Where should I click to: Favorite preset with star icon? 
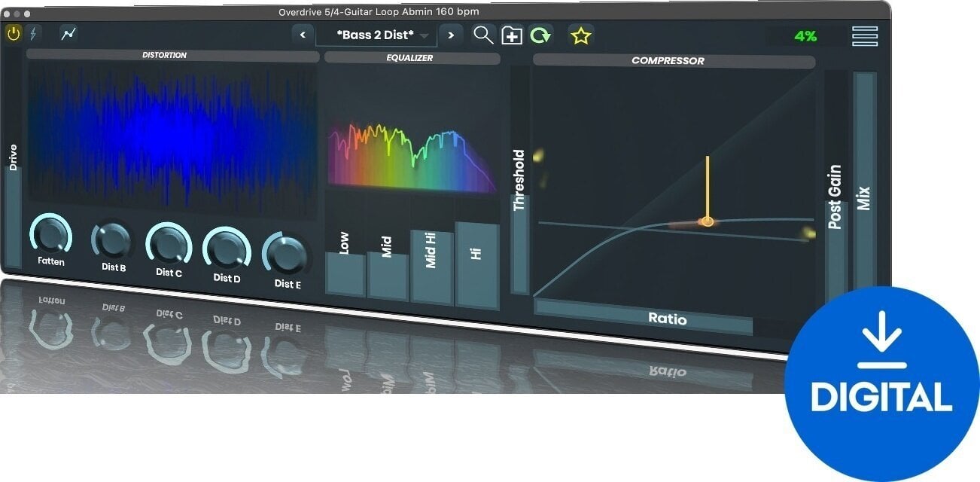click(580, 35)
